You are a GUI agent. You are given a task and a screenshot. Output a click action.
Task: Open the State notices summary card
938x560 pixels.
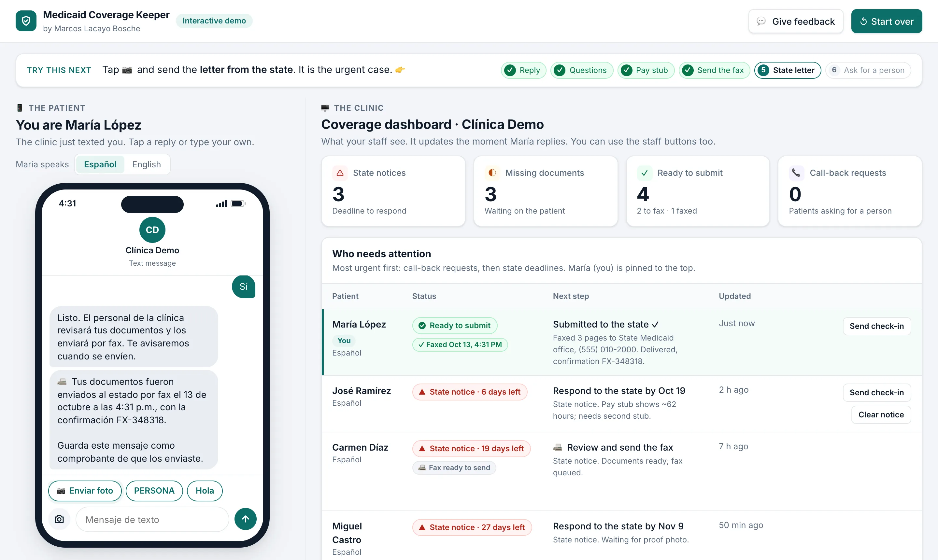point(393,191)
